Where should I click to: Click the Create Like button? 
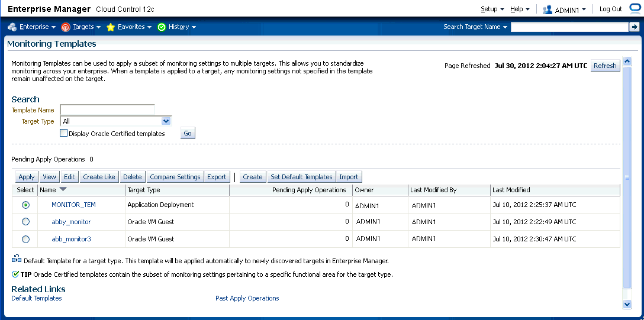click(x=99, y=177)
